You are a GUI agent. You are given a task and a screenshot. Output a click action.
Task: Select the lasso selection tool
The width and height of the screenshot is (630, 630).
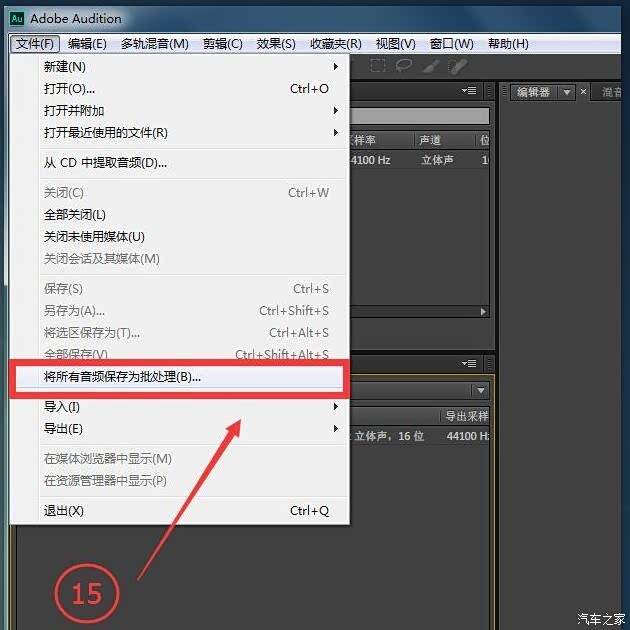point(404,65)
